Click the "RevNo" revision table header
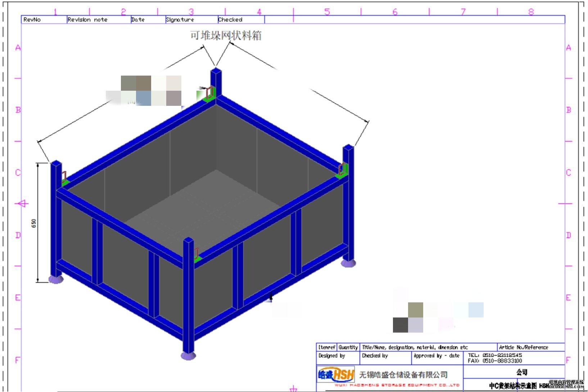The image size is (588, 392). click(32, 20)
